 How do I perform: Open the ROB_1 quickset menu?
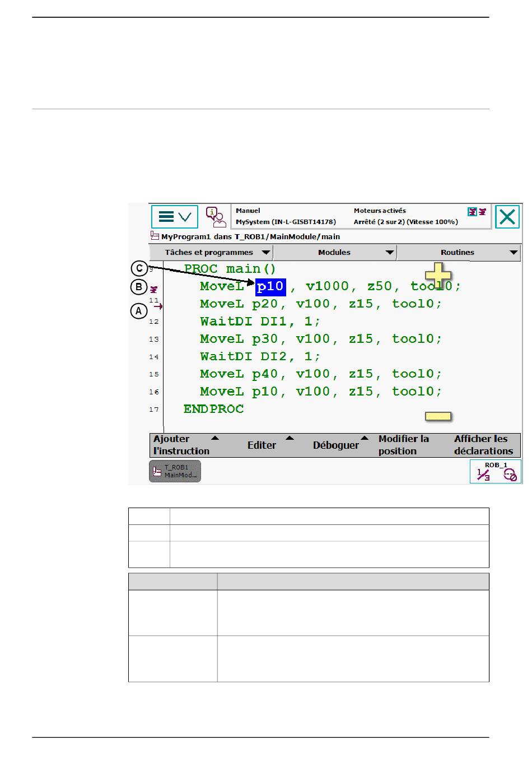(496, 472)
